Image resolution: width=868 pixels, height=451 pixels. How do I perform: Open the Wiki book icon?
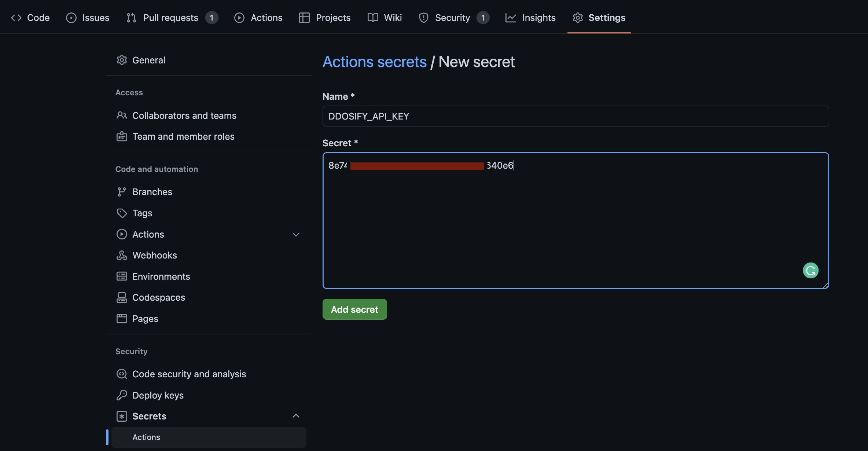coord(372,17)
